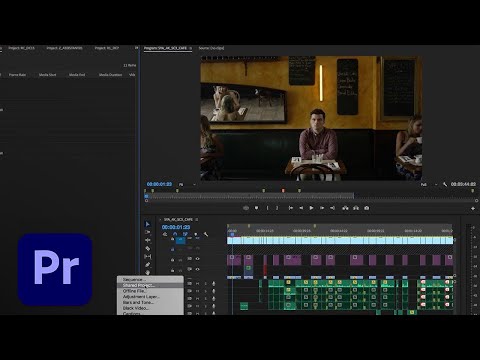Image resolution: width=480 pixels, height=360 pixels.
Task: Open the Full playback resolution dropdown
Action: (429, 184)
